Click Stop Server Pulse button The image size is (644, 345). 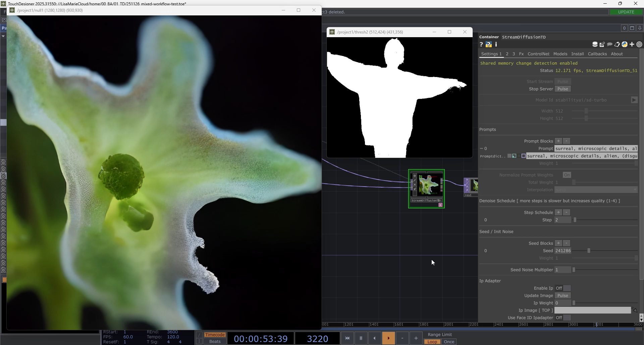pyautogui.click(x=562, y=89)
